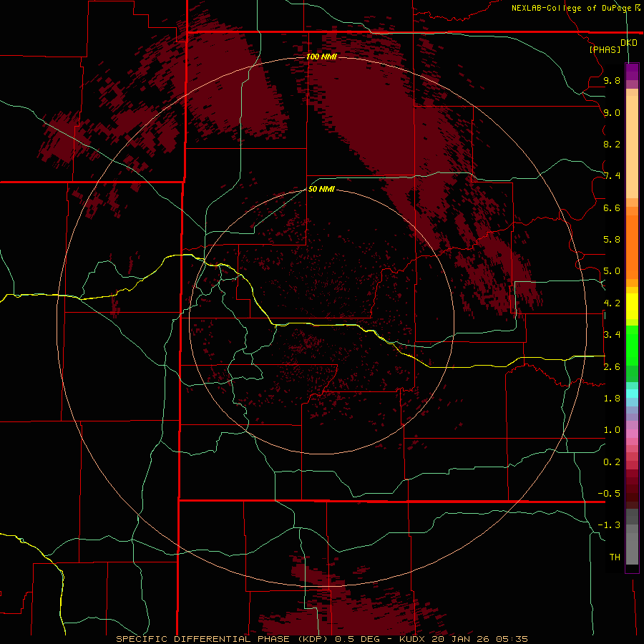Click the KUDX 20 JAN 26 05:35 timestamp
This screenshot has width=644, height=644.
(x=464, y=639)
